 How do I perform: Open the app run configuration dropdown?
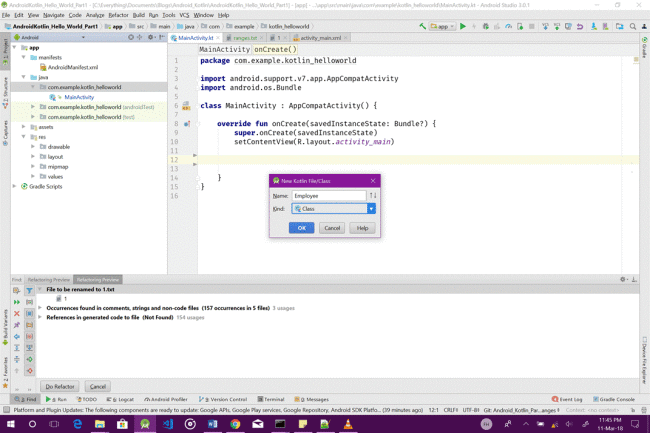(x=442, y=27)
